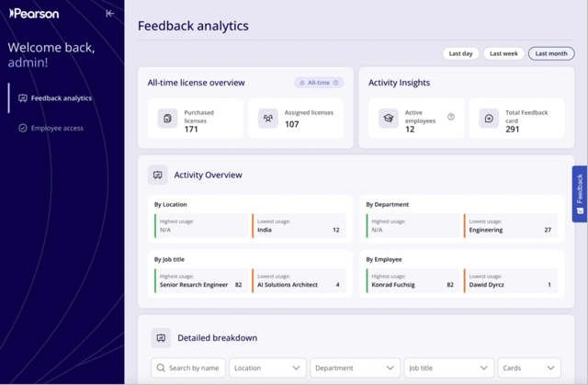Viewport: 588px width, 385px height.
Task: Click Senior Resarch Engineer highest usage entry
Action: [x=201, y=280]
